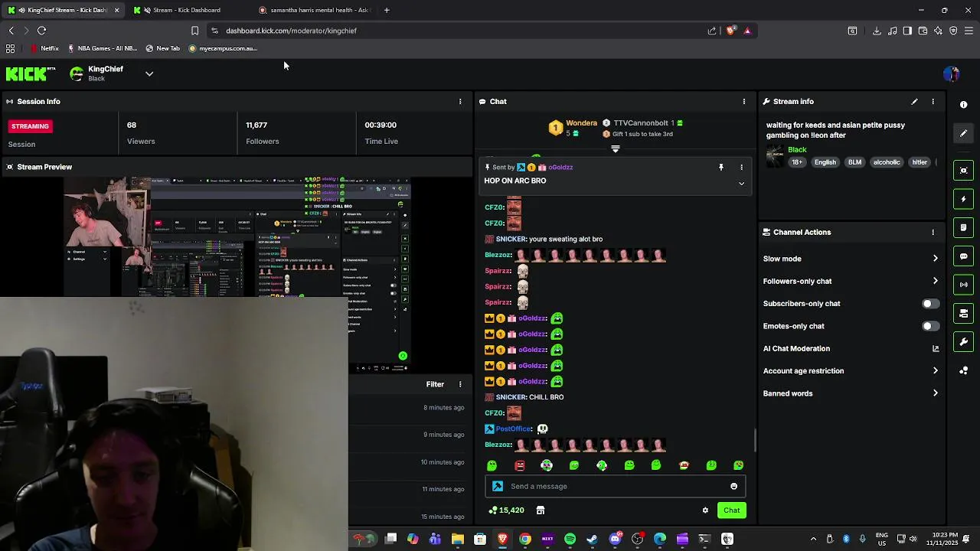Open mycampus bookmark

223,48
